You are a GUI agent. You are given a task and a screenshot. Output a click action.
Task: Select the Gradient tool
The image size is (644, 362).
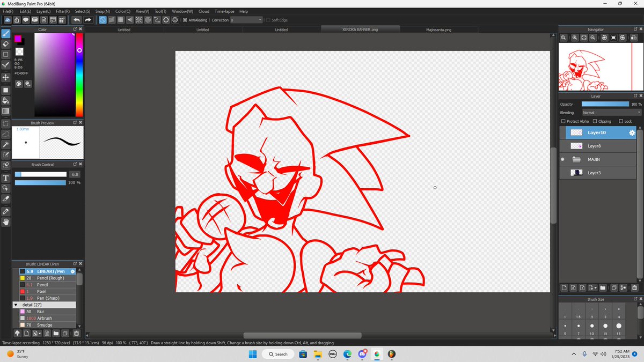pyautogui.click(x=6, y=111)
